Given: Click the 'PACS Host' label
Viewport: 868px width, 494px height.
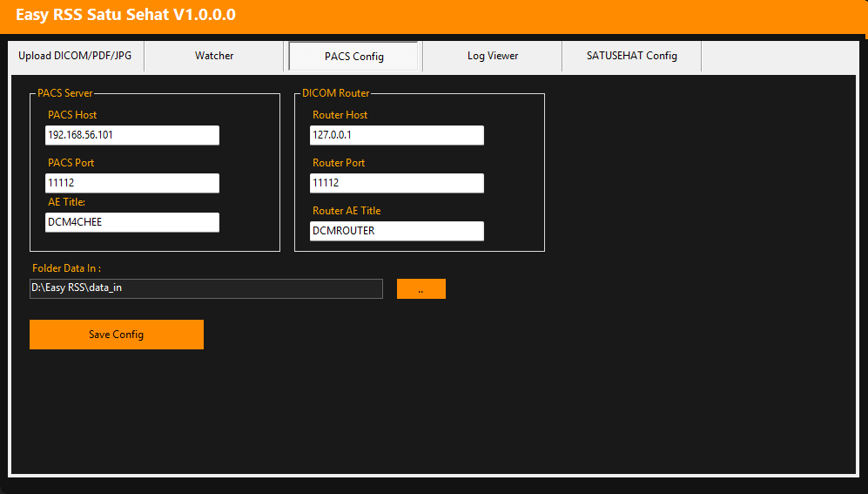Looking at the screenshot, I should click(x=72, y=115).
